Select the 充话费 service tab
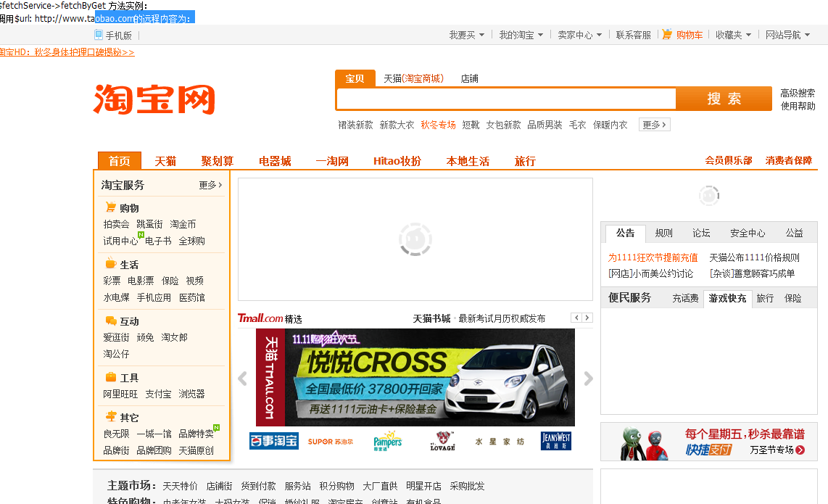The image size is (828, 504). (x=685, y=299)
